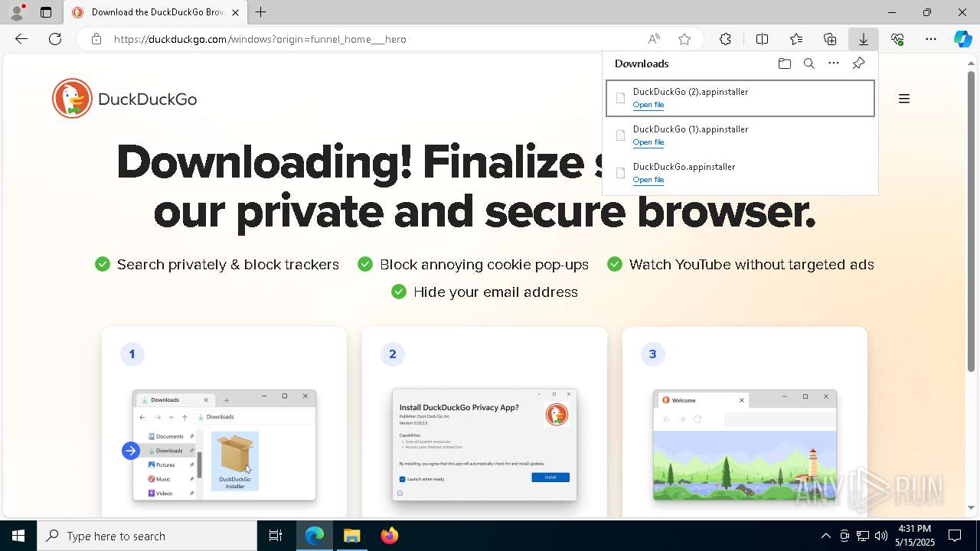Pin the Downloads panel
980x551 pixels.
tap(858, 64)
